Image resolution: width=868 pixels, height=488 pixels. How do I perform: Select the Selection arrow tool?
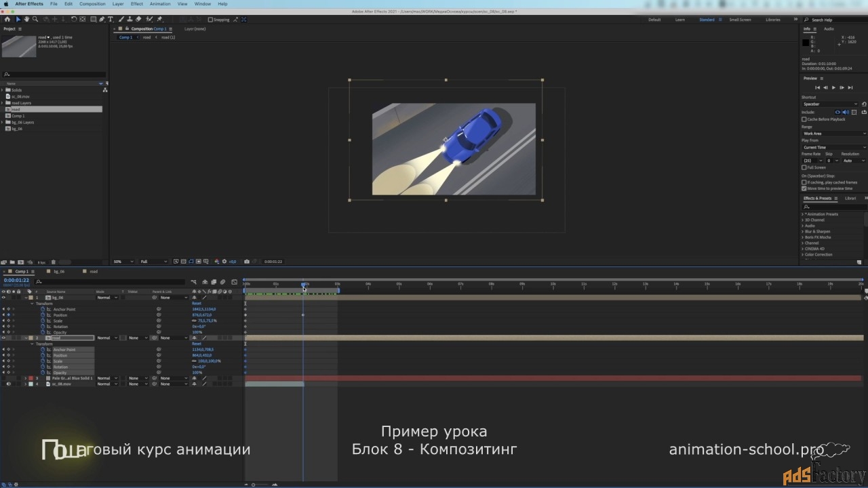point(18,20)
